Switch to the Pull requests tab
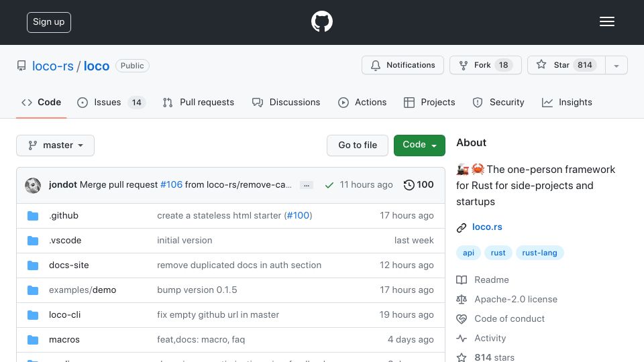This screenshot has height=362, width=644. click(199, 102)
